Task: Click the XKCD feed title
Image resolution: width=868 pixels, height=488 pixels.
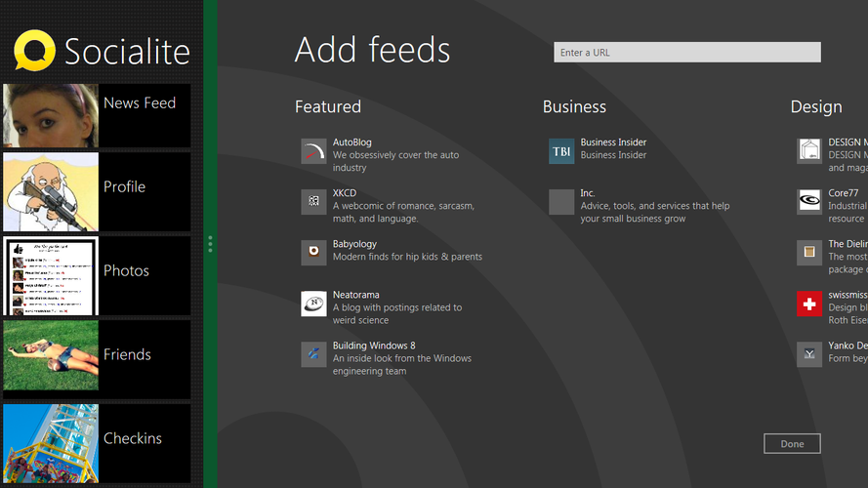Action: point(345,193)
